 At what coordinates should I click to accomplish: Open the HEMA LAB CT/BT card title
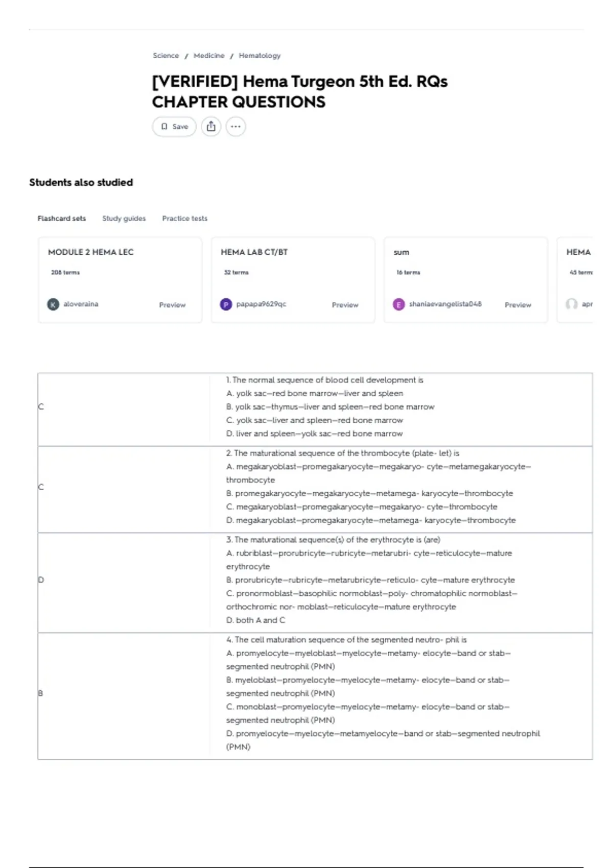coord(254,252)
